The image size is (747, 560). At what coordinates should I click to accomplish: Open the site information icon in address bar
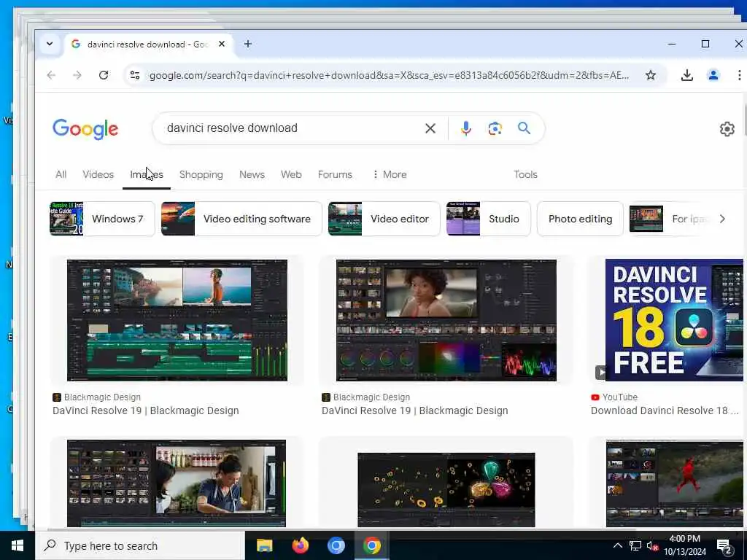135,75
